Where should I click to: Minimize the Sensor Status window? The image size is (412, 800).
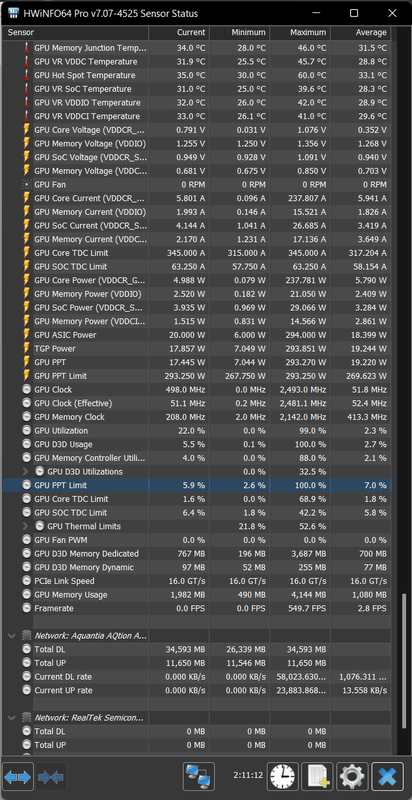(316, 13)
